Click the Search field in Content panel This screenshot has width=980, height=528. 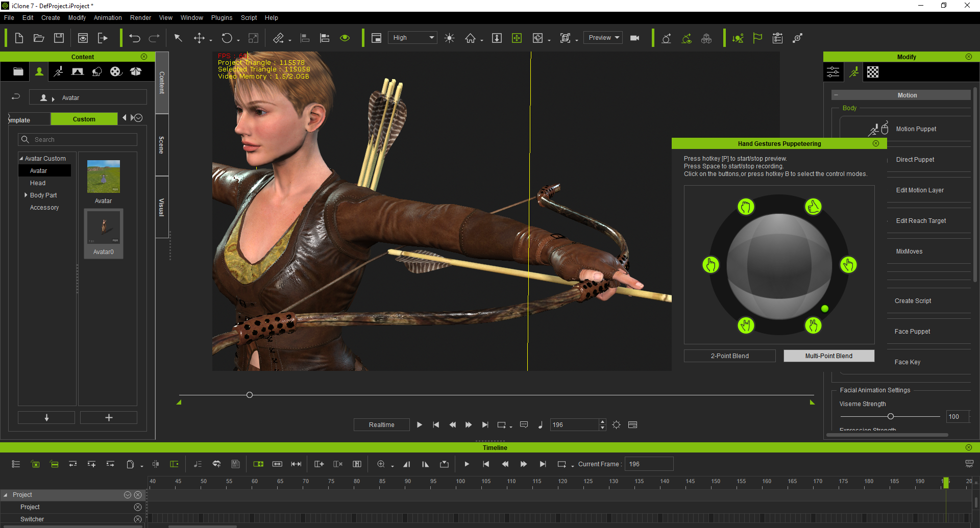[78, 139]
